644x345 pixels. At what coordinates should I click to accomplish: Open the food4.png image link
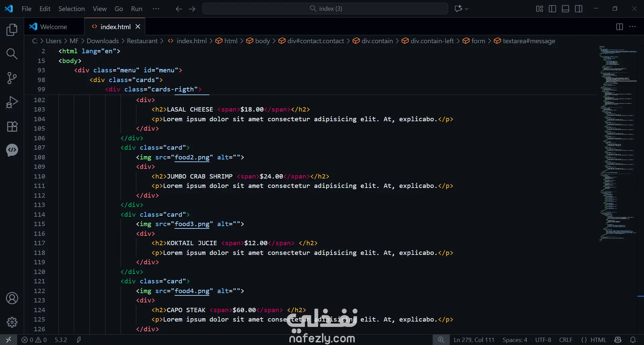click(x=192, y=291)
